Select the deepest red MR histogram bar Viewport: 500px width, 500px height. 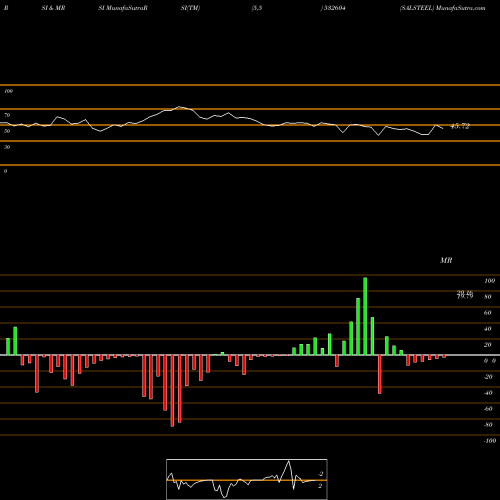(x=172, y=391)
